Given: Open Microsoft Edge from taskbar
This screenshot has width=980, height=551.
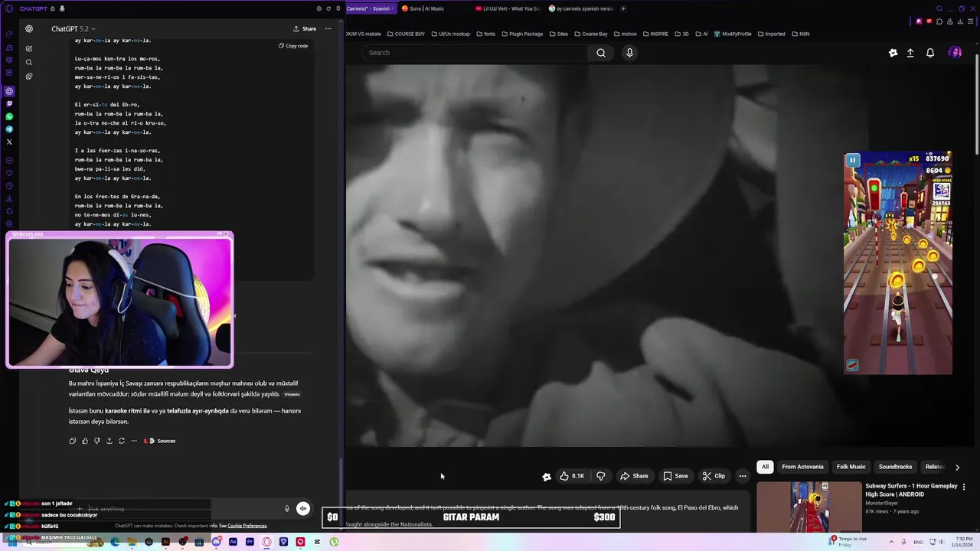Looking at the screenshot, I should [115, 542].
